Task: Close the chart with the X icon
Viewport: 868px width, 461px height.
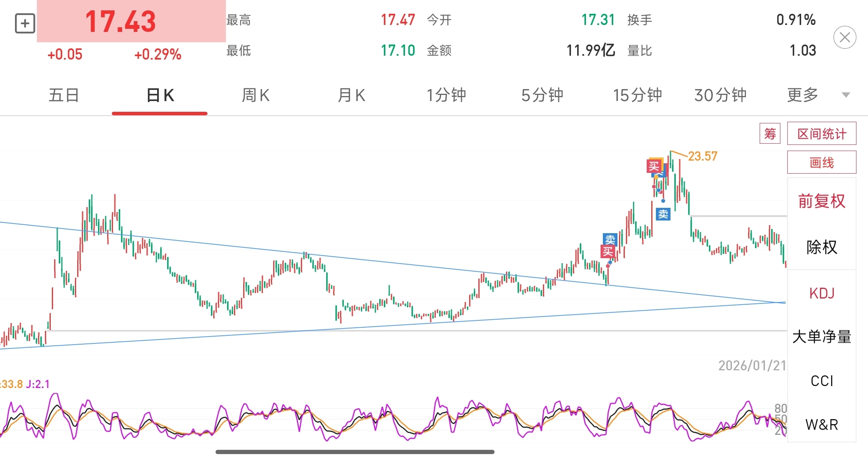Action: pos(845,38)
